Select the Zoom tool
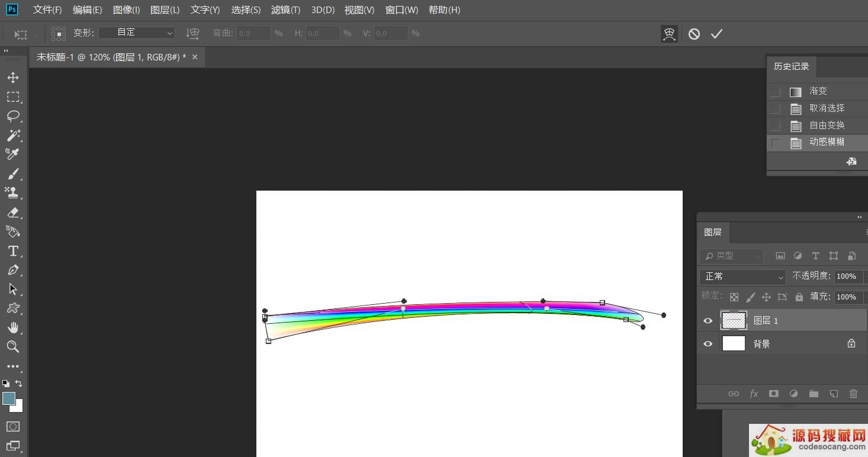 13,346
